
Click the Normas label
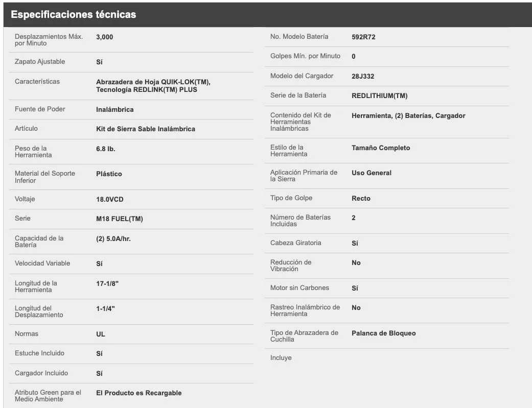(27, 334)
